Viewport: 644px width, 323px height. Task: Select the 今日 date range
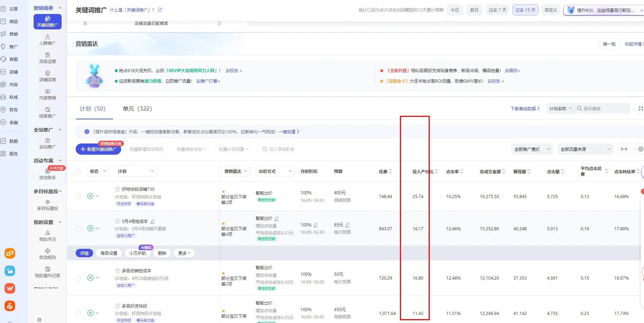pos(455,10)
